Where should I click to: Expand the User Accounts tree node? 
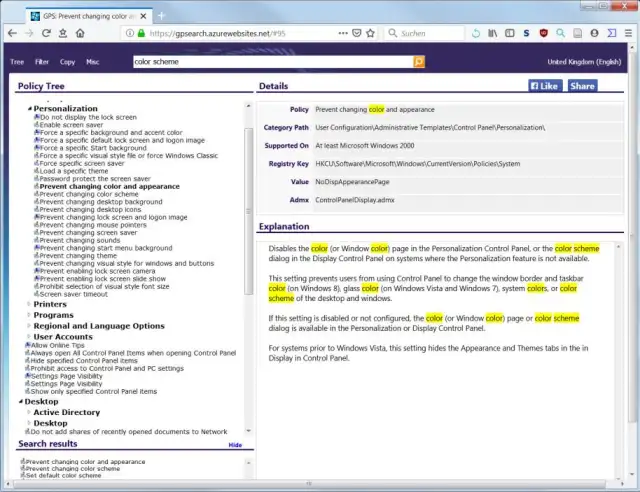(x=29, y=337)
